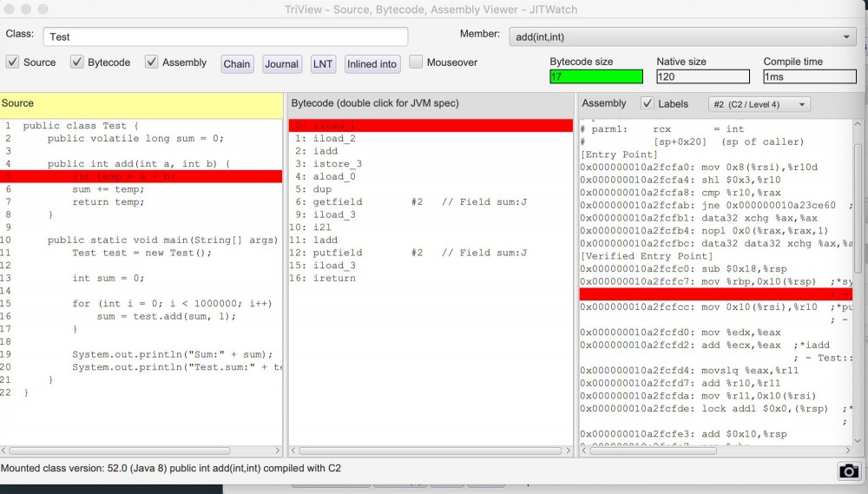Screen dimensions: 868x494
Task: Select bytecode '16: ireturn'
Action: coord(323,279)
